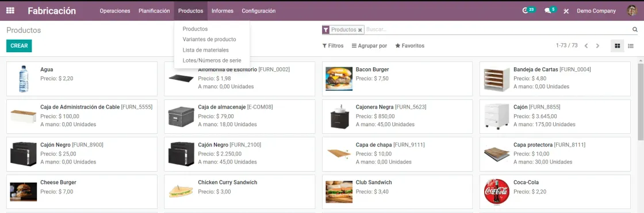The height and width of the screenshot is (213, 644).
Task: Open the Chicken Curry Sandwich image
Action: tap(181, 191)
